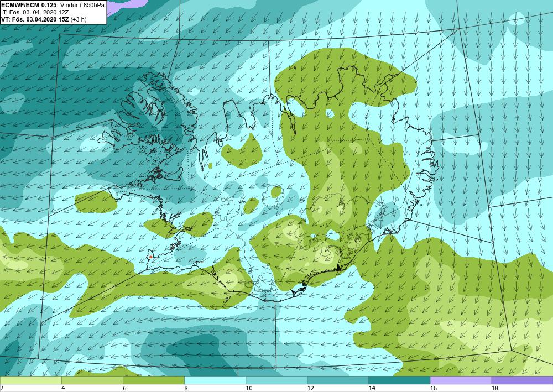
Task: Pick the 10–12 light teal legend swatch
Action: coord(276,380)
